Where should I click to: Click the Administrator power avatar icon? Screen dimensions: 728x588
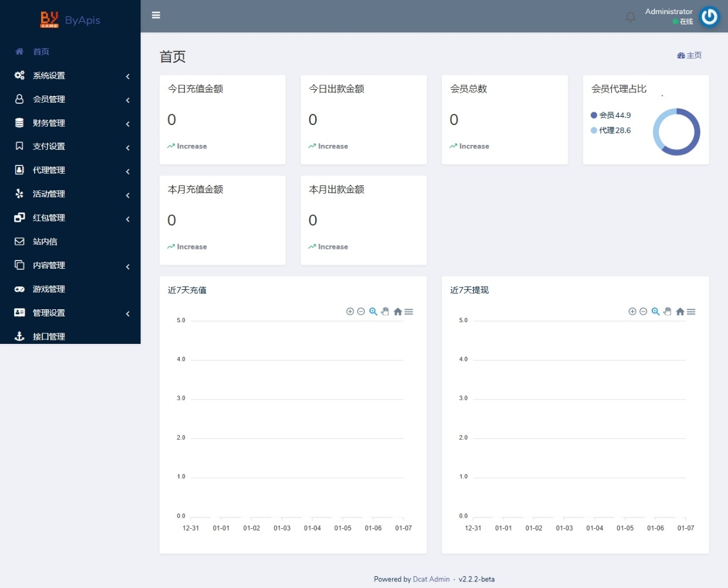(709, 16)
